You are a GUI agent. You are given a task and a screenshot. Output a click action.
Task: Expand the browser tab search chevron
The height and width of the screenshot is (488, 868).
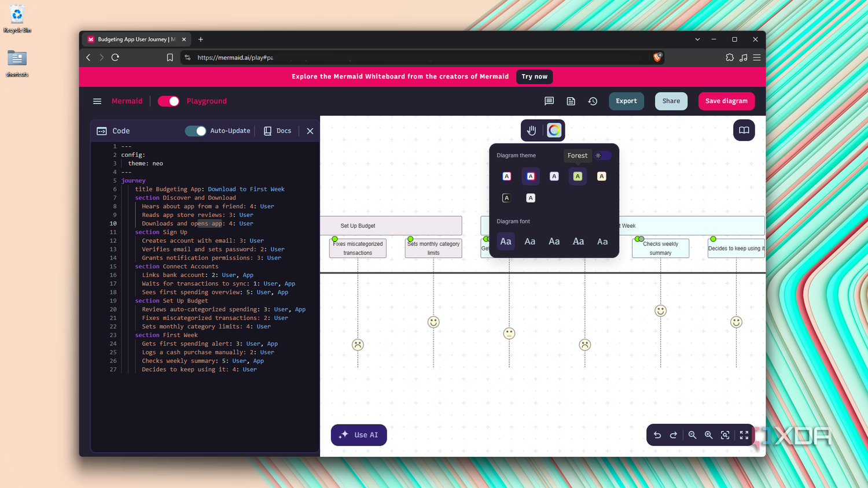point(697,39)
